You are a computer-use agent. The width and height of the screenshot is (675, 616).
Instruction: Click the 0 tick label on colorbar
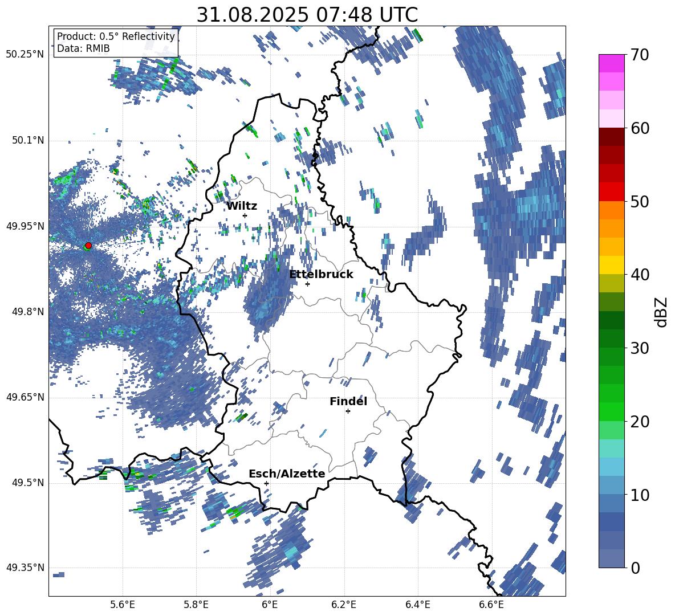pos(636,568)
